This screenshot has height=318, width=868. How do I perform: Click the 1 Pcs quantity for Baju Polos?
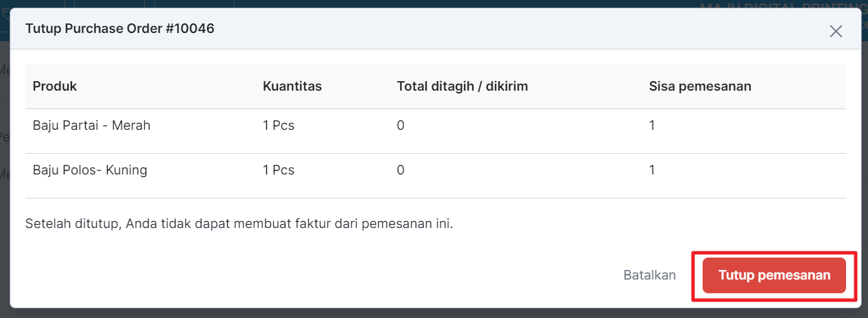pos(279,170)
